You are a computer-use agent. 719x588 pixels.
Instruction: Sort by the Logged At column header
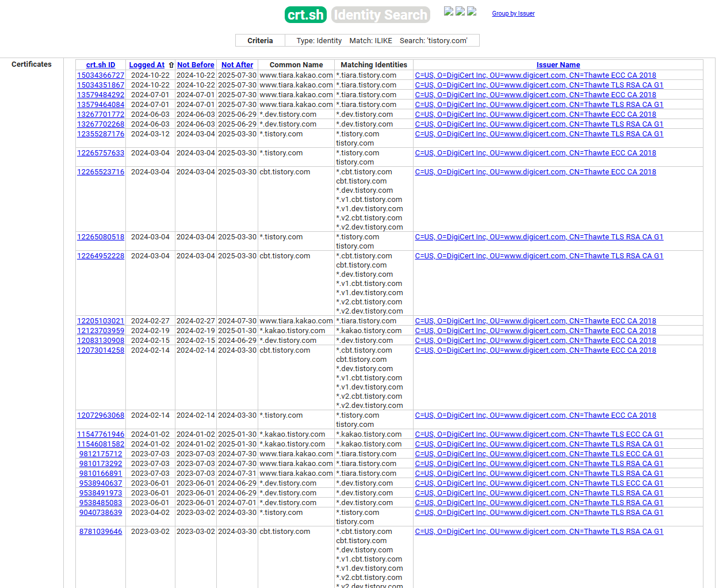[147, 65]
